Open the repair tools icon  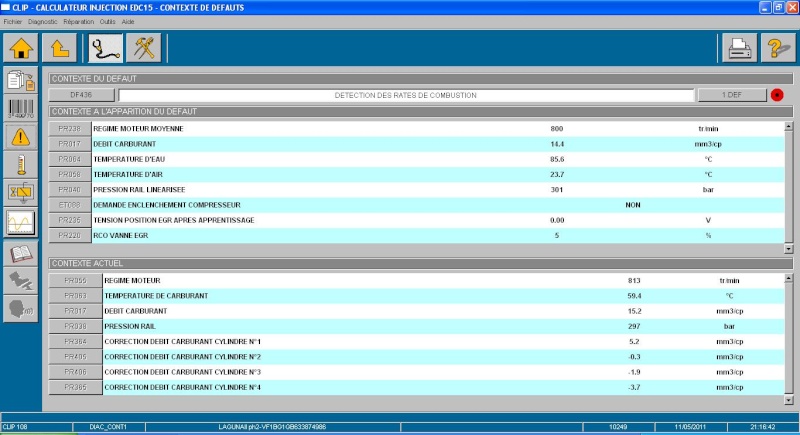(144, 48)
